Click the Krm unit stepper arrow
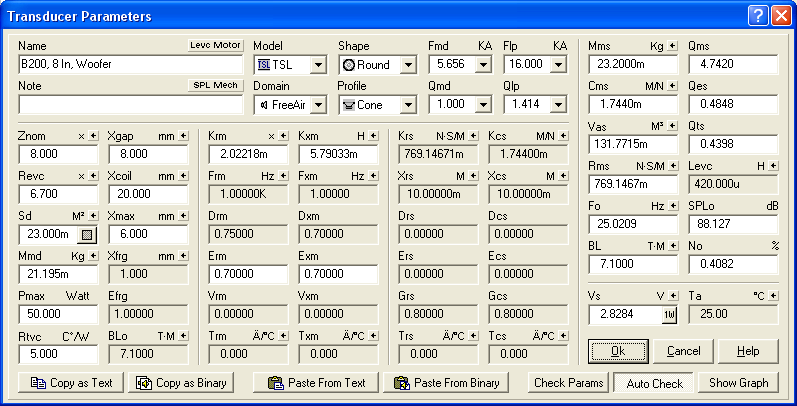 [x=284, y=136]
